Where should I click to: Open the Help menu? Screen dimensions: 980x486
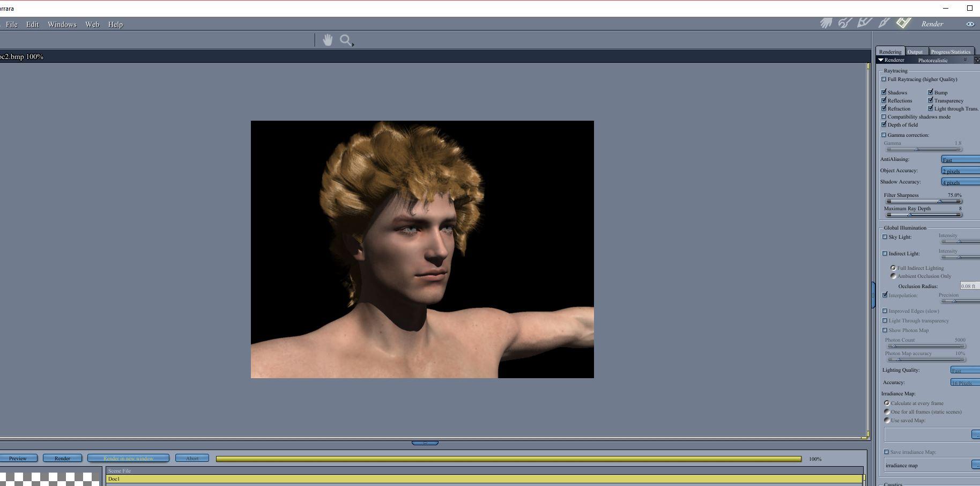coord(115,25)
